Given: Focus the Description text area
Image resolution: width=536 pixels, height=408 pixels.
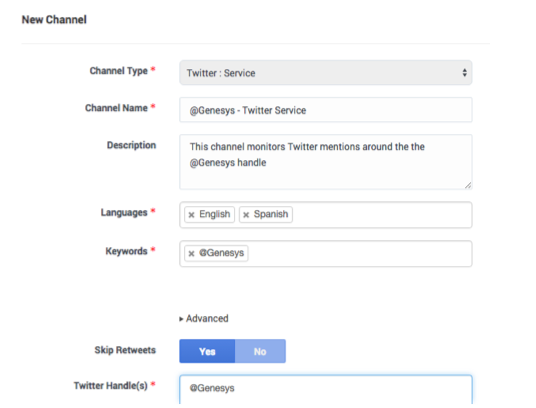Looking at the screenshot, I should [x=326, y=162].
